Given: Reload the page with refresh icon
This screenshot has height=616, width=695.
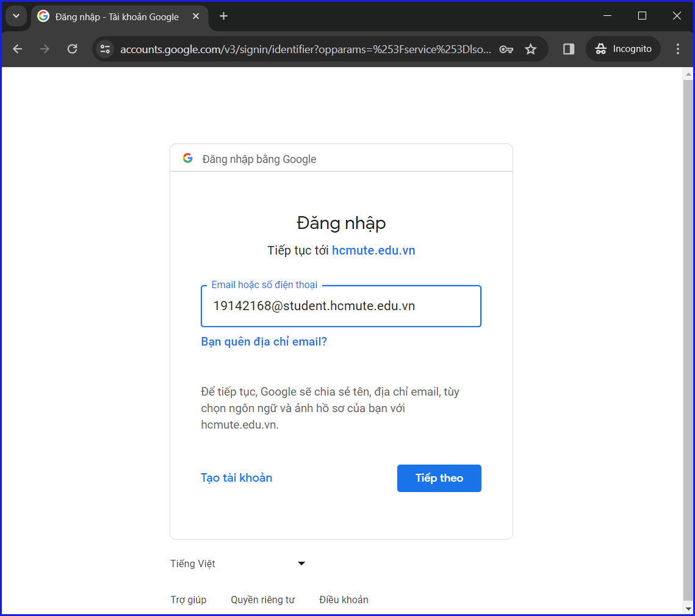Looking at the screenshot, I should [x=72, y=49].
